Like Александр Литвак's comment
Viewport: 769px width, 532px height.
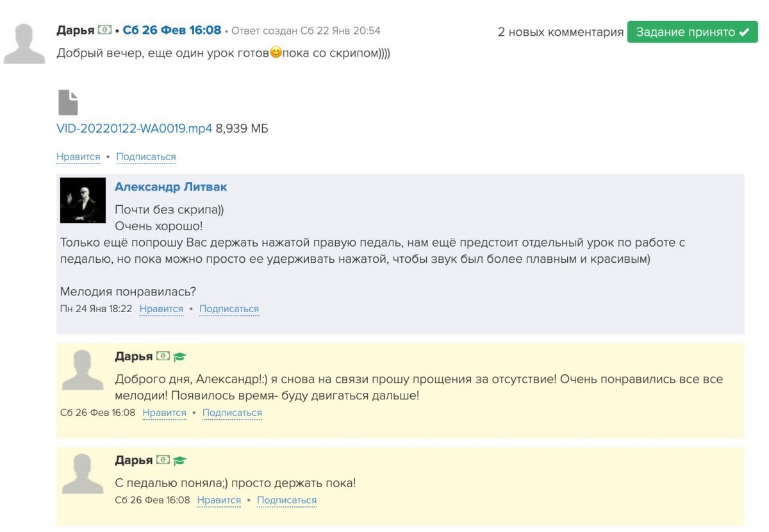[x=161, y=309]
